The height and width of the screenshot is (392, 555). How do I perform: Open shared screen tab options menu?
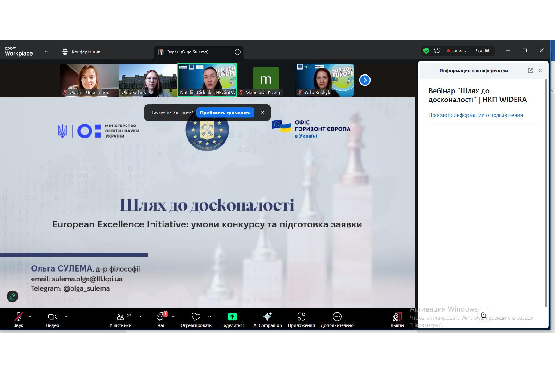(x=237, y=52)
